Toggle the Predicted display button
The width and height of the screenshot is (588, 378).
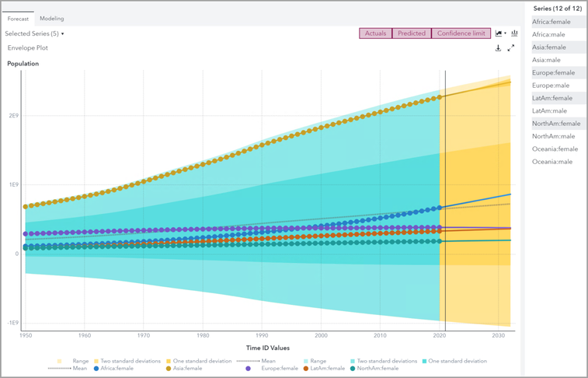(x=412, y=33)
